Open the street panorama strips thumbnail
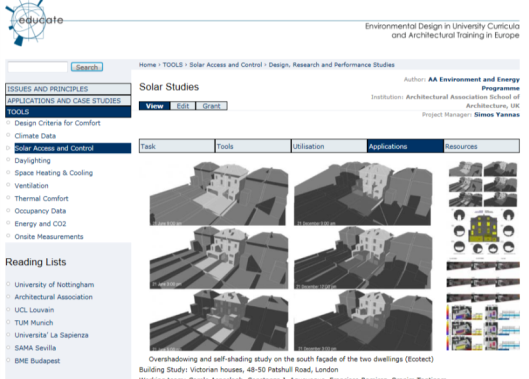The image size is (529, 379). [483, 281]
